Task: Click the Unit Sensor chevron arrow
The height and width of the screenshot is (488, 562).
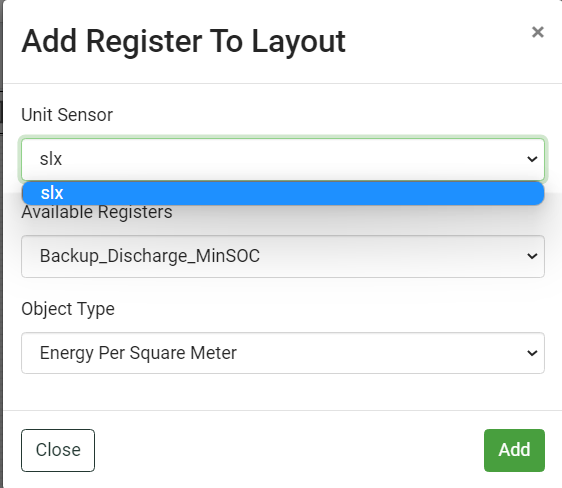Action: click(532, 159)
